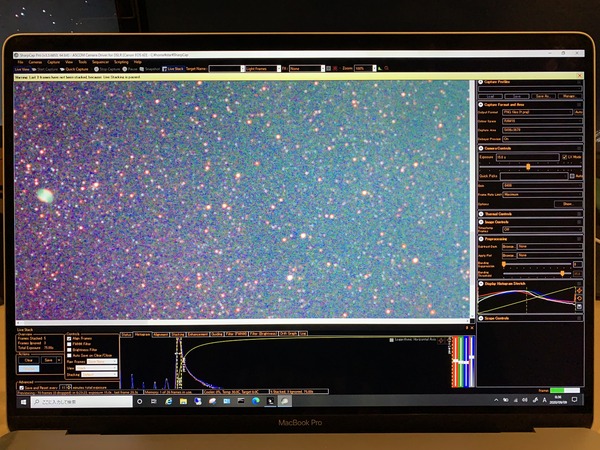The width and height of the screenshot is (600, 450).
Task: Pause the capture from the toolbar
Action: (130, 69)
